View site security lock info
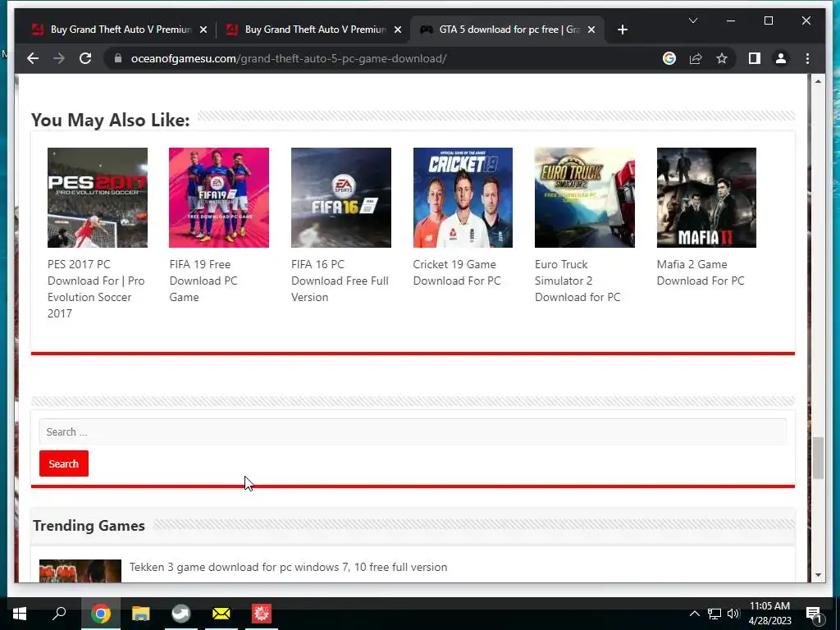840x630 pixels. click(118, 58)
